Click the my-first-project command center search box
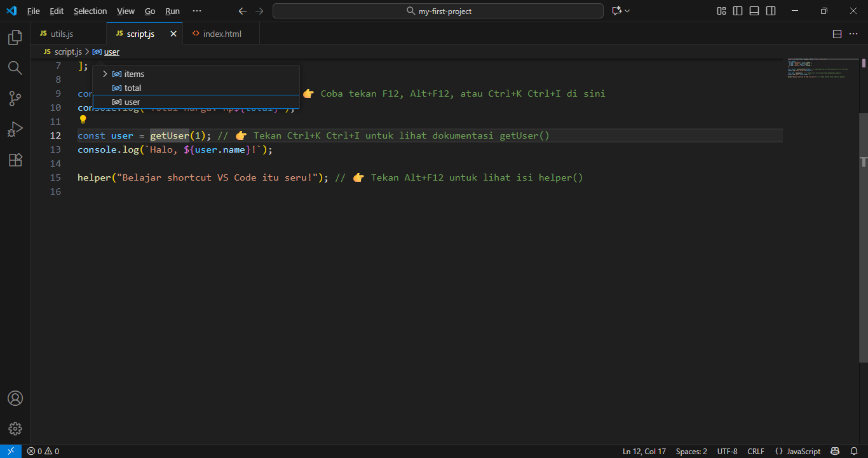The image size is (868, 458). point(438,11)
